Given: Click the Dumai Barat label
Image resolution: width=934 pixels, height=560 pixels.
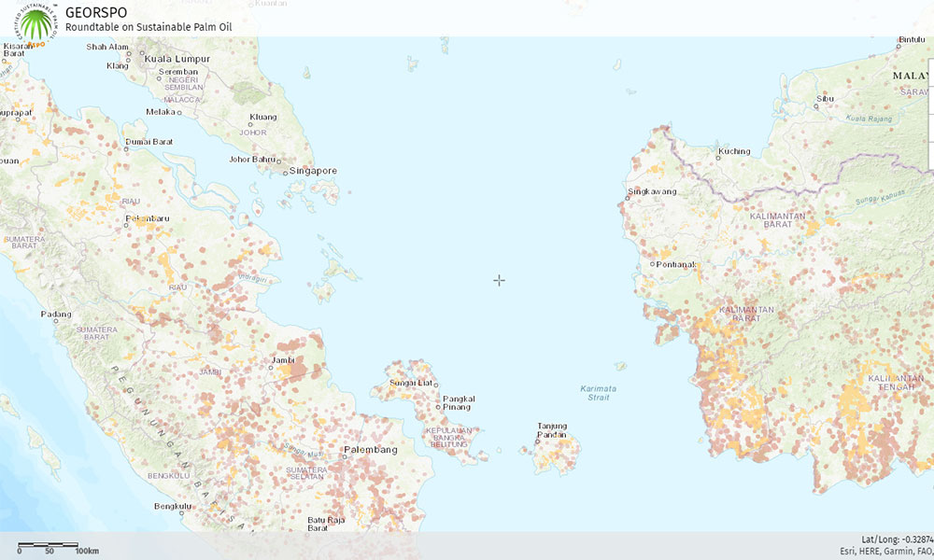Looking at the screenshot, I should (x=149, y=142).
